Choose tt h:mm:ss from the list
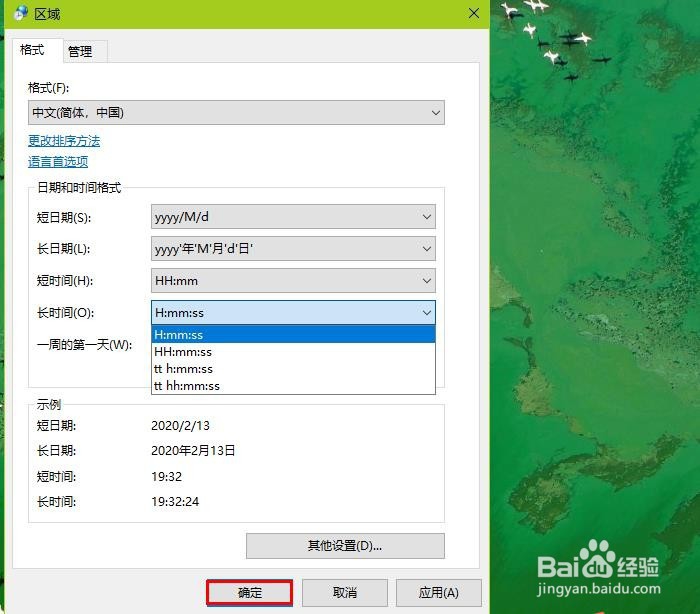Viewport: 700px width, 614px height. coord(293,369)
